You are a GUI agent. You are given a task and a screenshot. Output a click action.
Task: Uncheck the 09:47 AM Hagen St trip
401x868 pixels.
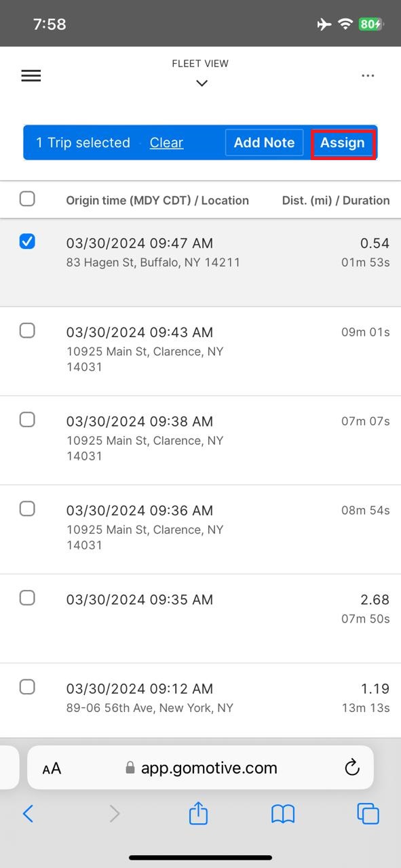pos(27,241)
